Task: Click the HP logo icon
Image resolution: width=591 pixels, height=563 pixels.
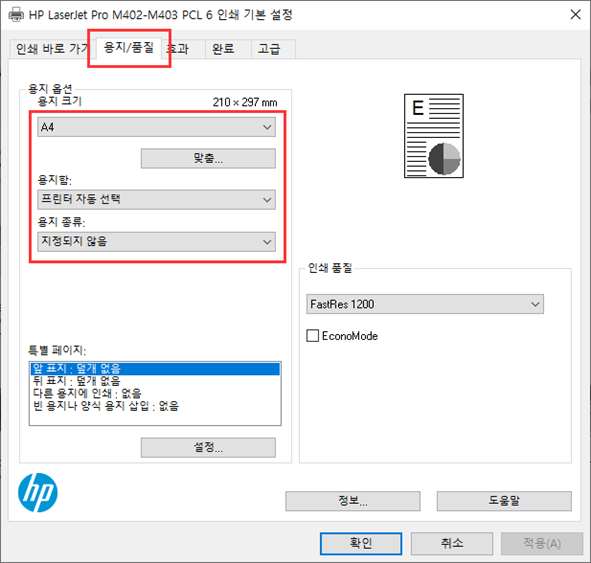Action: pos(38,492)
